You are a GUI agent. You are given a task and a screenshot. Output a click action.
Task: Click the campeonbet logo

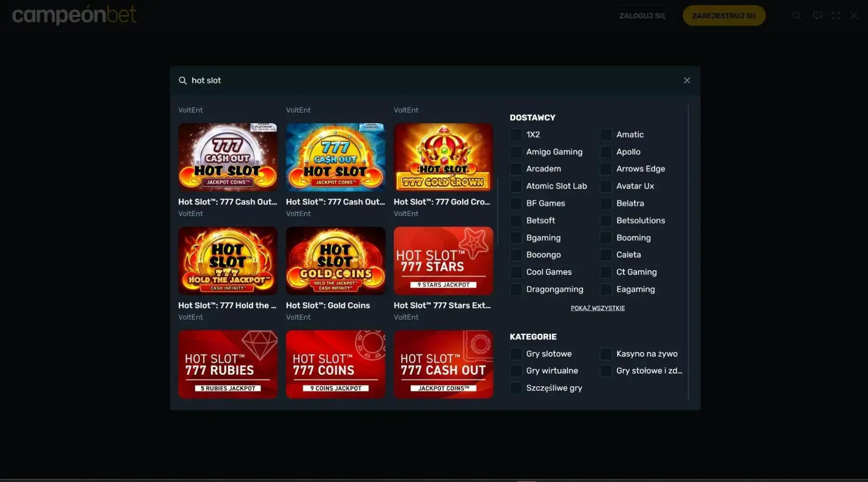[74, 15]
